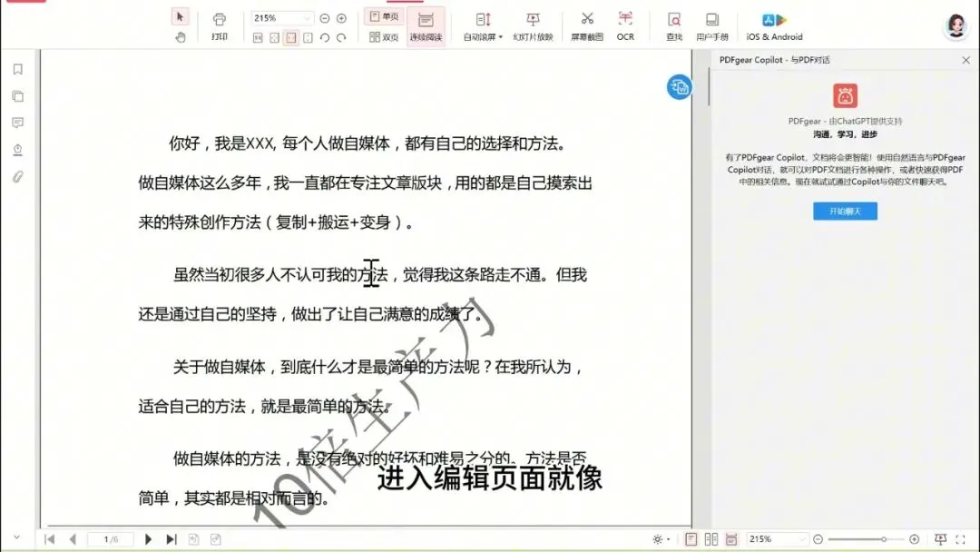Screen dimensions: 980x552
Task: Toggle status bar continuous scroll layout
Action: pos(731,539)
